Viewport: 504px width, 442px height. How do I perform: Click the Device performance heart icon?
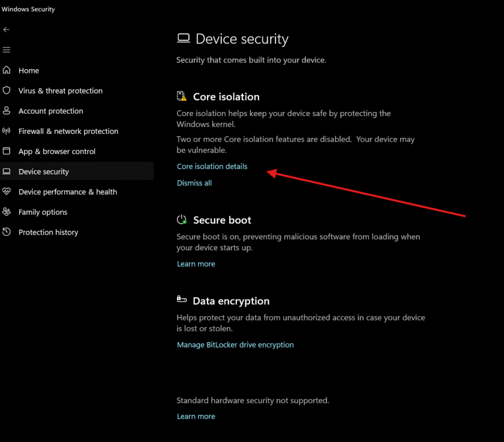click(7, 192)
